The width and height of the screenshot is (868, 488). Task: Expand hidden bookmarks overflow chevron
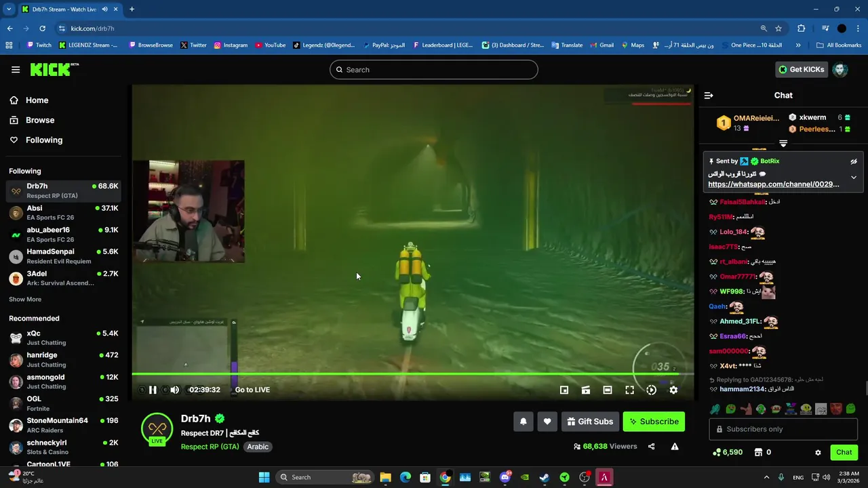[798, 45]
